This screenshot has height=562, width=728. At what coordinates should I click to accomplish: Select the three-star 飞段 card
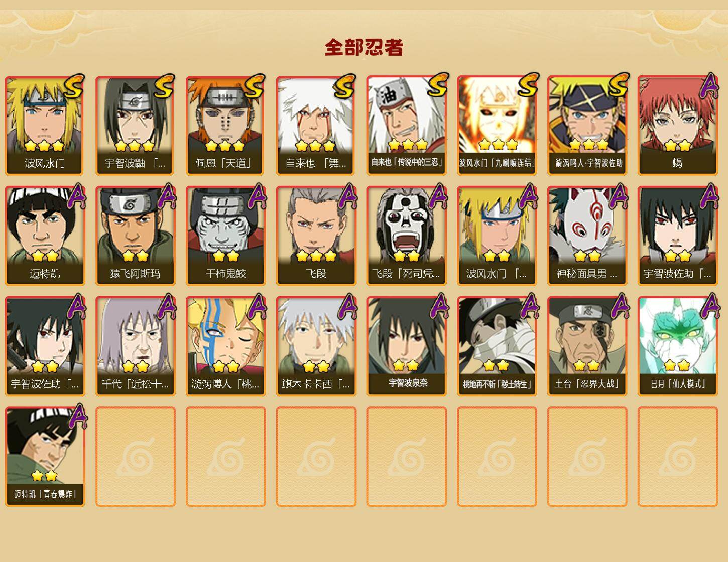tap(316, 236)
